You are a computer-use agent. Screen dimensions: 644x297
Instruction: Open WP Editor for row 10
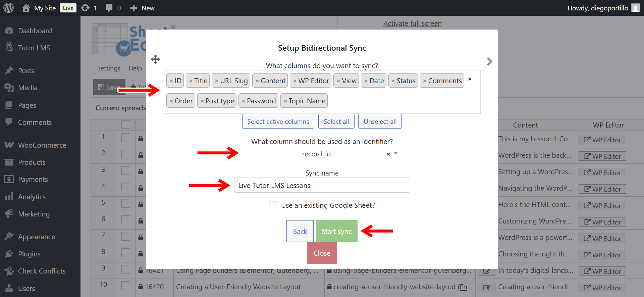pyautogui.click(x=602, y=288)
